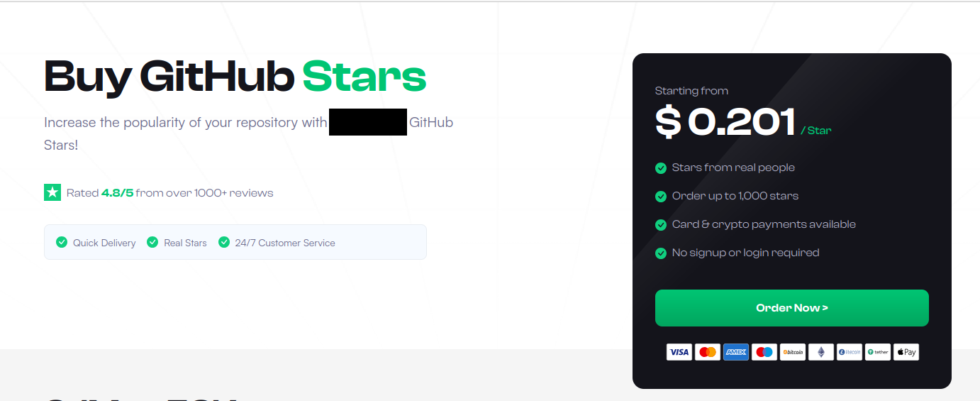This screenshot has height=401, width=980.
Task: Click the 24/7 Customer Service checkmark
Action: click(x=224, y=242)
